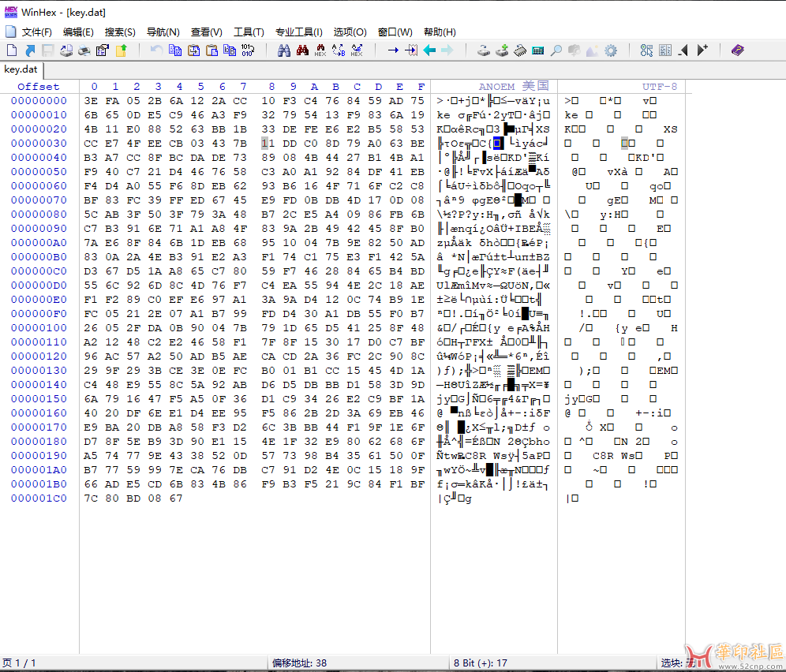
Task: Switch to the key.dat tab
Action: 21,69
